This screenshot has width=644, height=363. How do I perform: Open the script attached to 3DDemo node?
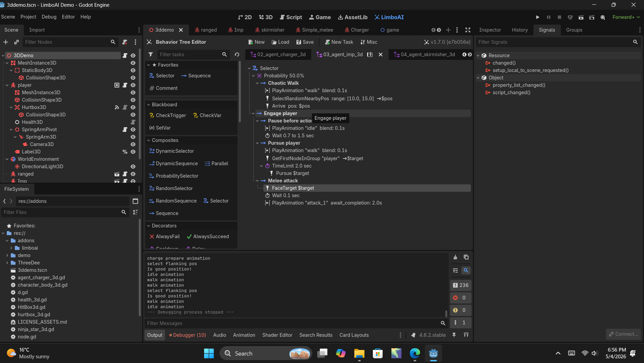point(125,56)
